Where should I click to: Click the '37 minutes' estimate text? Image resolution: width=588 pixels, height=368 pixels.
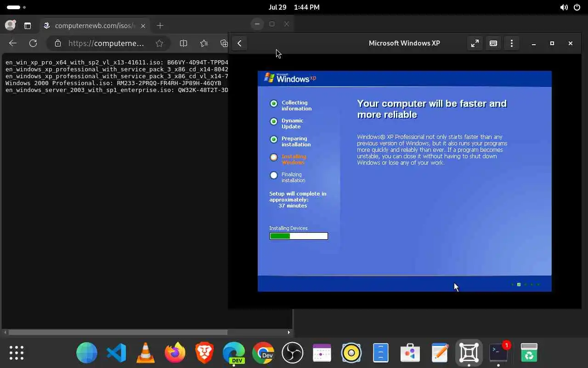coord(293,206)
